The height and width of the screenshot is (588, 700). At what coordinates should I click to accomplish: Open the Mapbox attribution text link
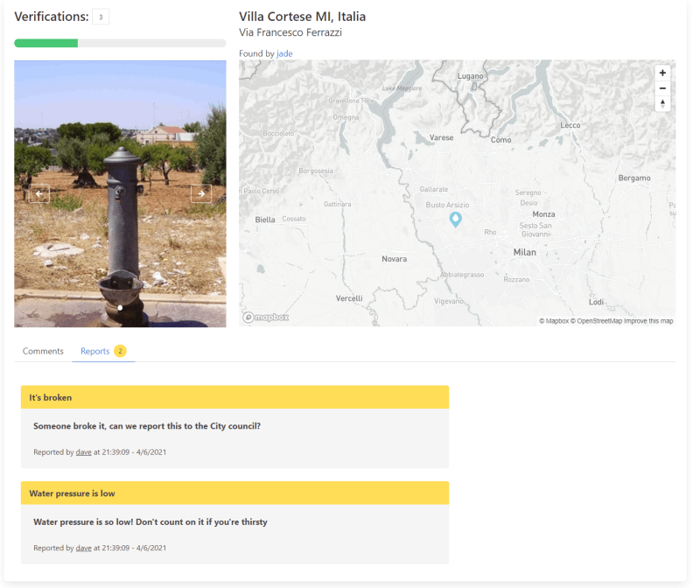554,321
